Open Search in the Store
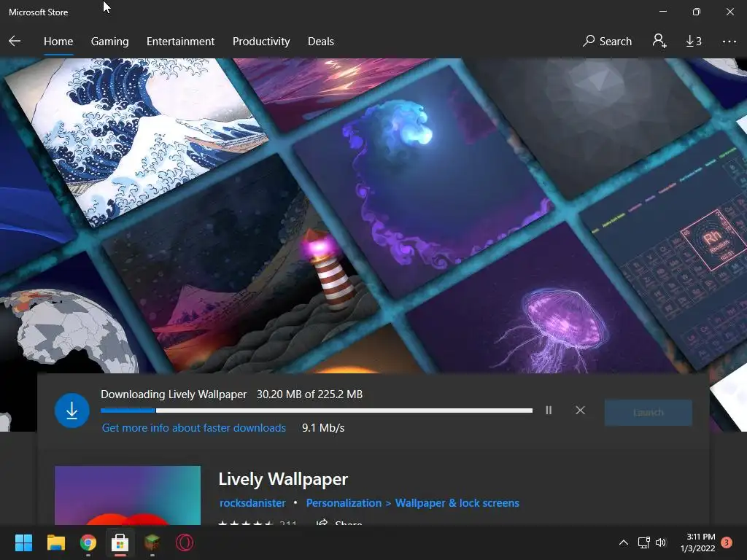747x560 pixels. (607, 42)
